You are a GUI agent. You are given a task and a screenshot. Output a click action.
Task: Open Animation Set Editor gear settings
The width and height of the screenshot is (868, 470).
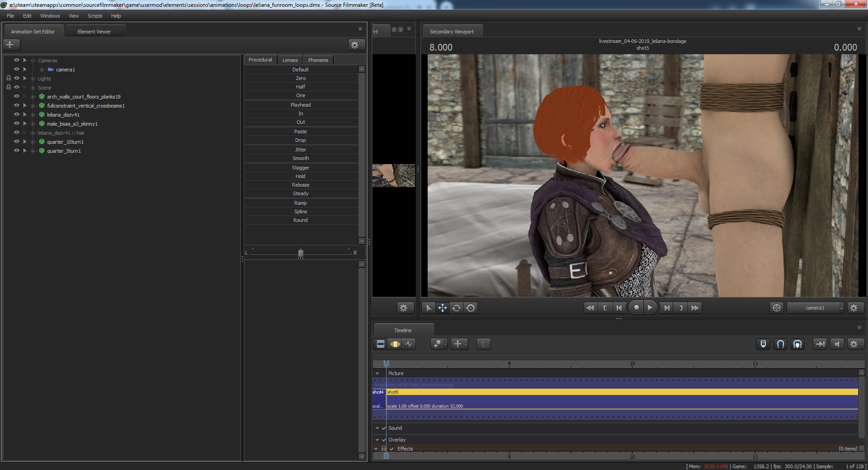pos(356,45)
